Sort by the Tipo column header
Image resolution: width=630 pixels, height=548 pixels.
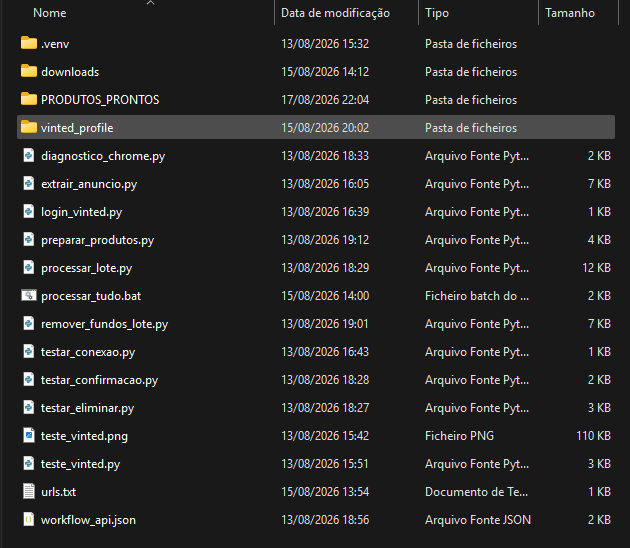[x=437, y=13]
